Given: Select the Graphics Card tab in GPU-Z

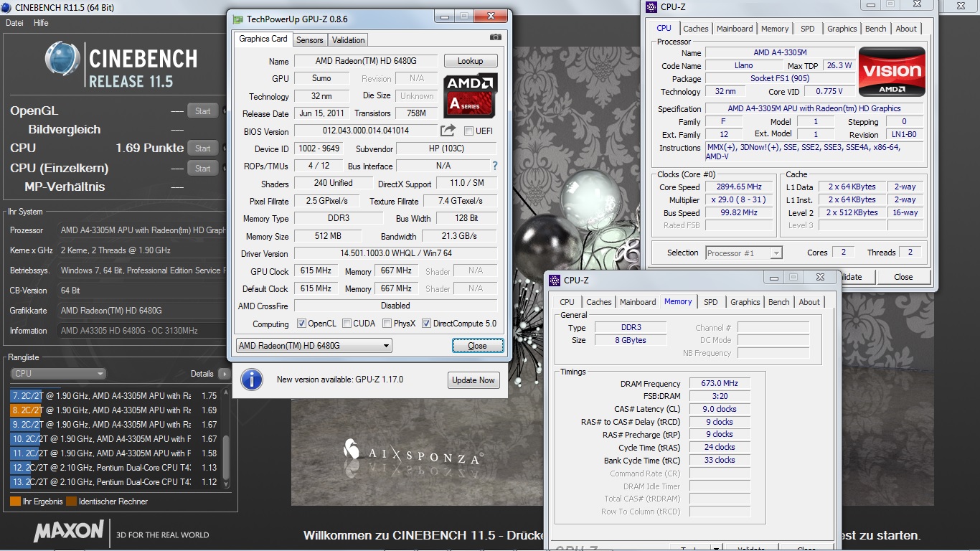Looking at the screenshot, I should pos(263,39).
